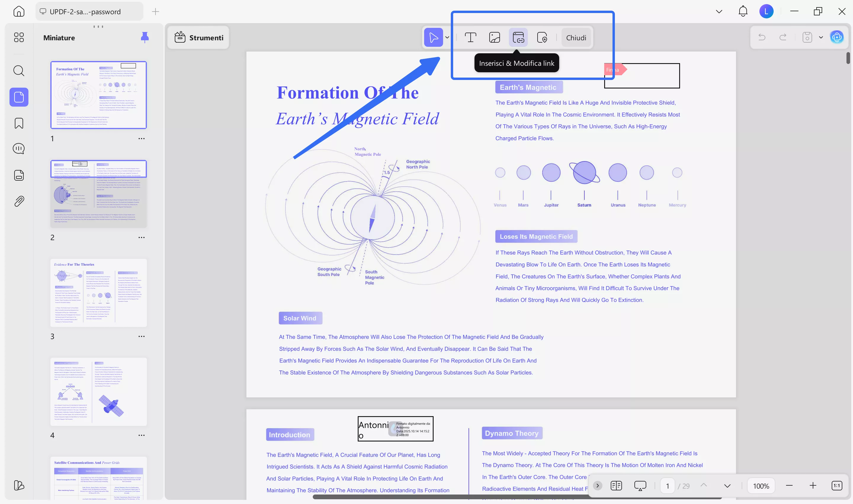Click the UPDF AI assistant icon
This screenshot has width=853, height=504.
pos(837,37)
